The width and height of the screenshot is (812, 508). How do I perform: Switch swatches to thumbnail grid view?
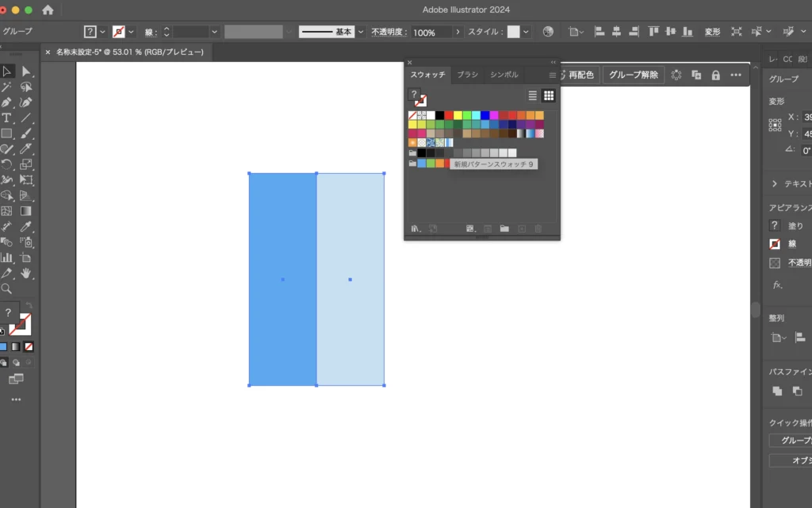[548, 95]
